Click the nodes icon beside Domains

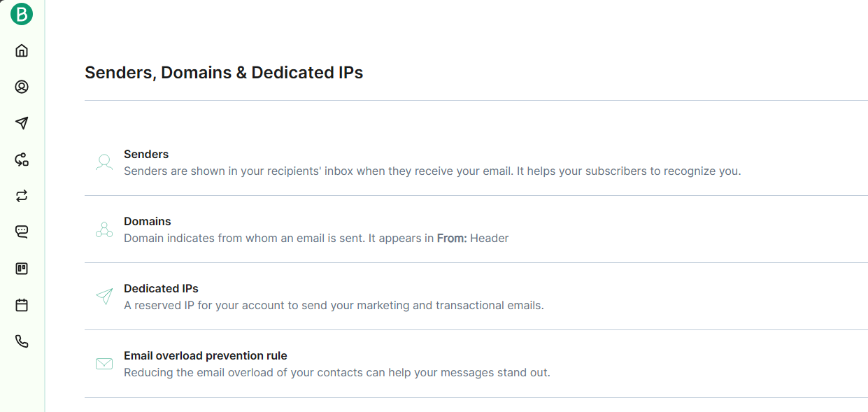tap(104, 229)
